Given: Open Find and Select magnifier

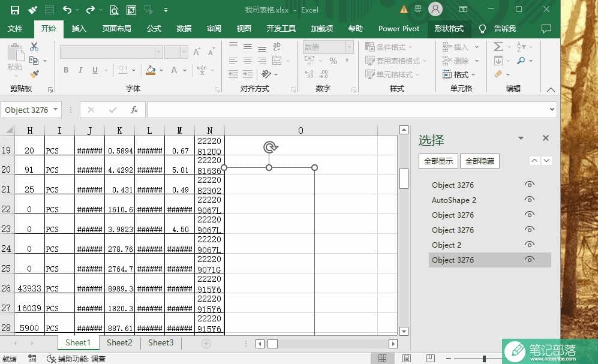Looking at the screenshot, I should coord(521,60).
